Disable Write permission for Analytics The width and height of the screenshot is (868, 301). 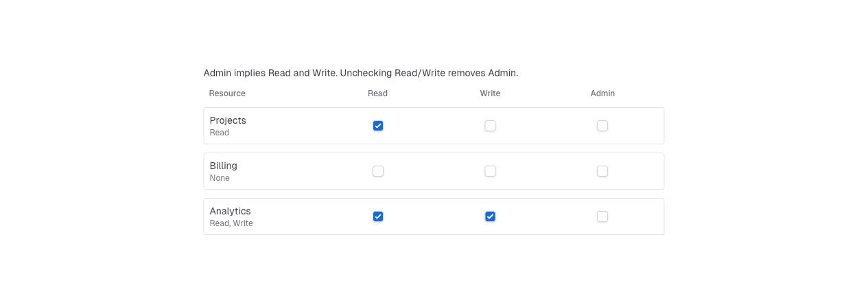click(490, 216)
